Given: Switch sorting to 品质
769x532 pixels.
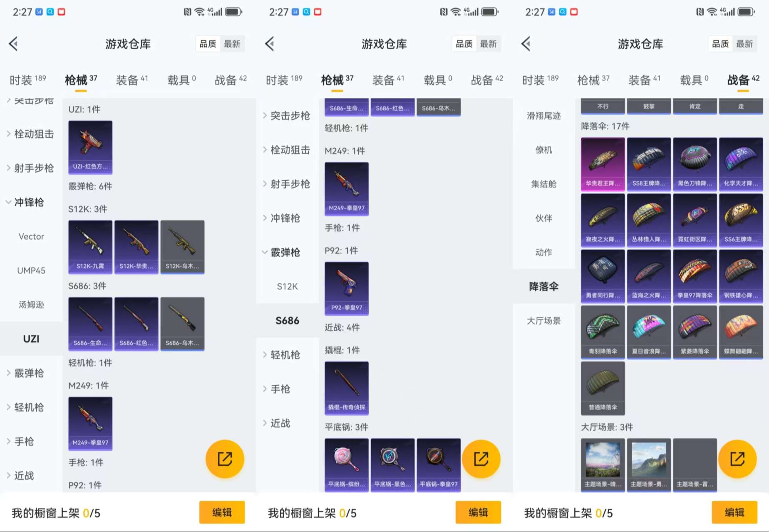Looking at the screenshot, I should 207,43.
